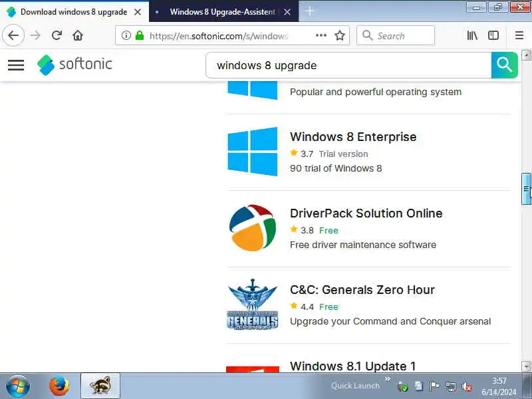Open DriverPack Solution Online result
Viewport: 532px width, 399px height.
pyautogui.click(x=366, y=213)
